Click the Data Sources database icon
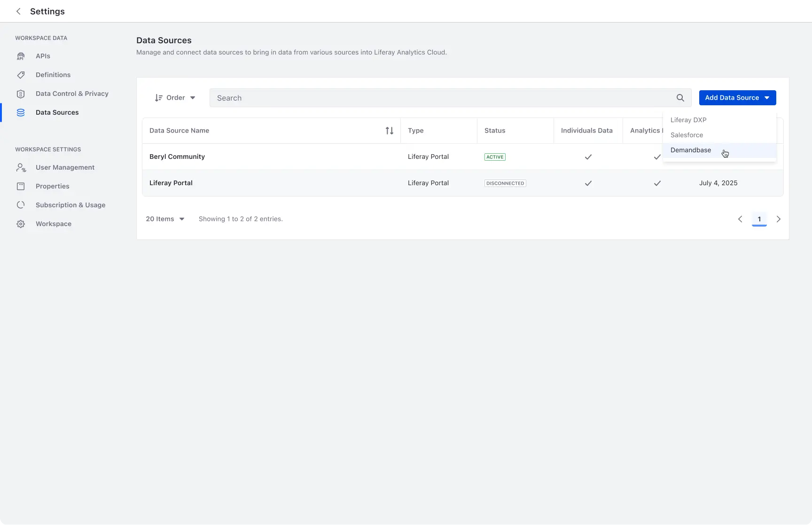Viewport: 812px width, 525px height. [x=21, y=113]
